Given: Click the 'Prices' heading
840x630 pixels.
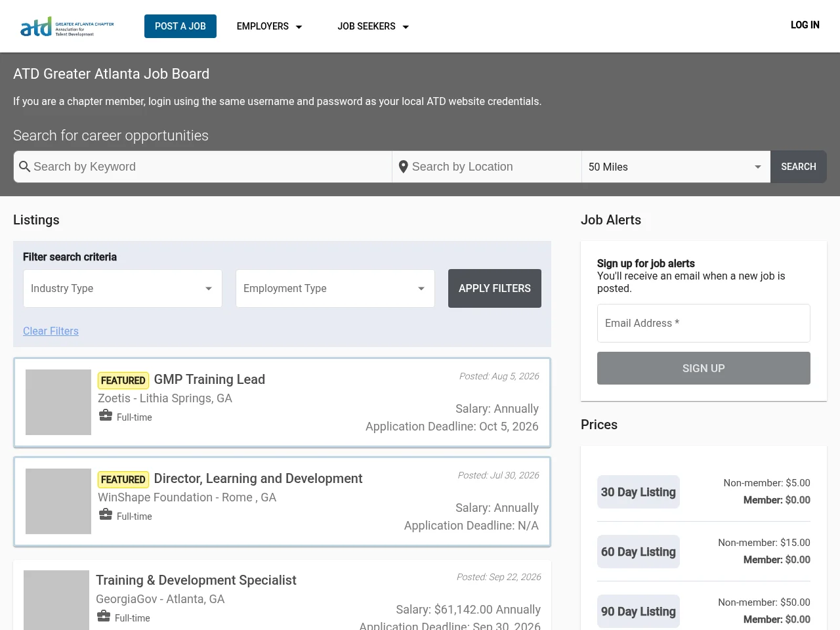Looking at the screenshot, I should [599, 425].
